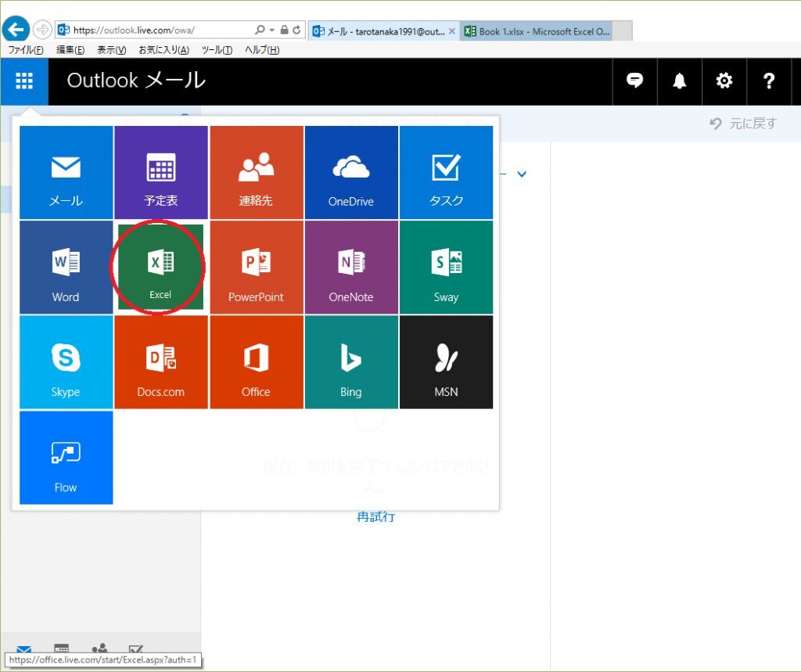The image size is (801, 672).
Task: Open the Skype chat icon in header
Action: (634, 81)
